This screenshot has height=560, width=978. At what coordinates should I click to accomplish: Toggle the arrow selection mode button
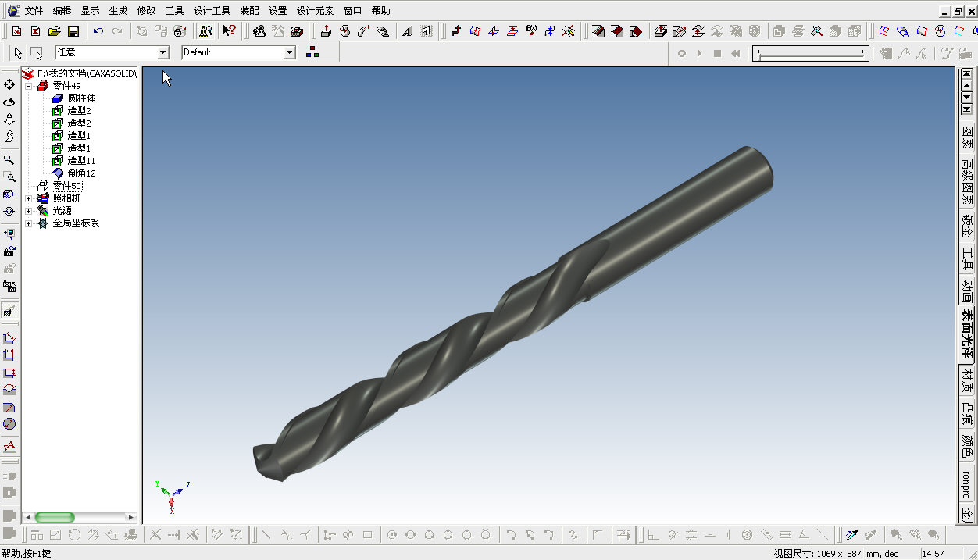[18, 52]
